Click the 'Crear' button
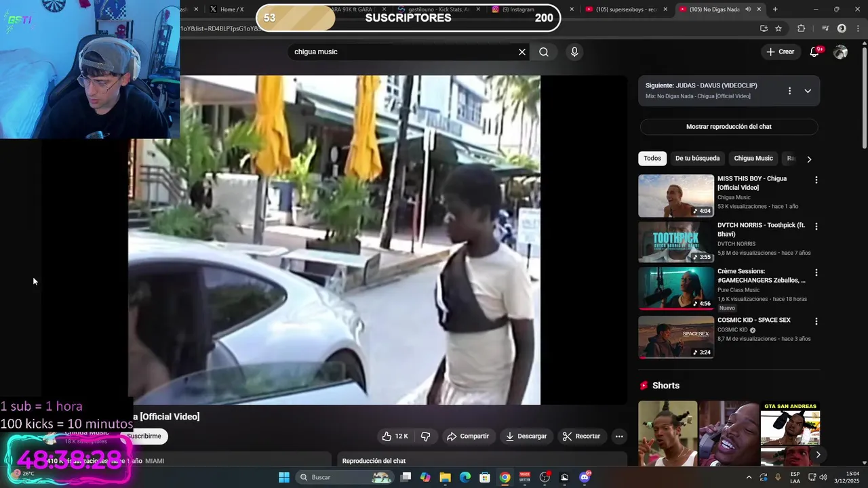The image size is (868, 488). click(x=781, y=52)
